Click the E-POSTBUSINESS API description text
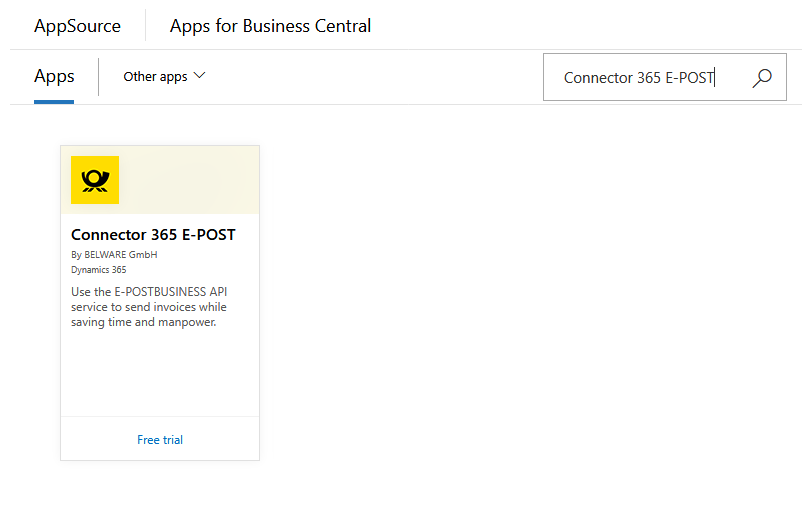 (x=149, y=306)
